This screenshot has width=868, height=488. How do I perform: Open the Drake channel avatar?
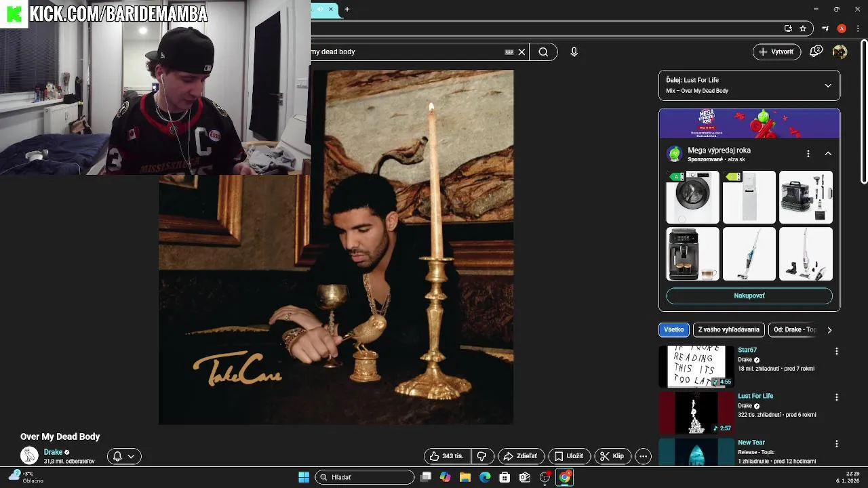pos(29,456)
